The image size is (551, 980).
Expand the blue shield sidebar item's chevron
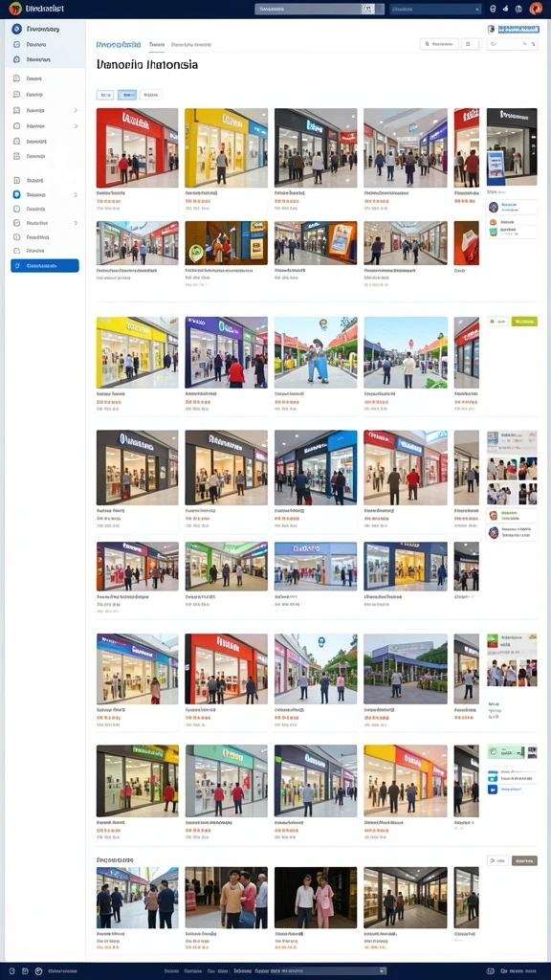coord(76,194)
